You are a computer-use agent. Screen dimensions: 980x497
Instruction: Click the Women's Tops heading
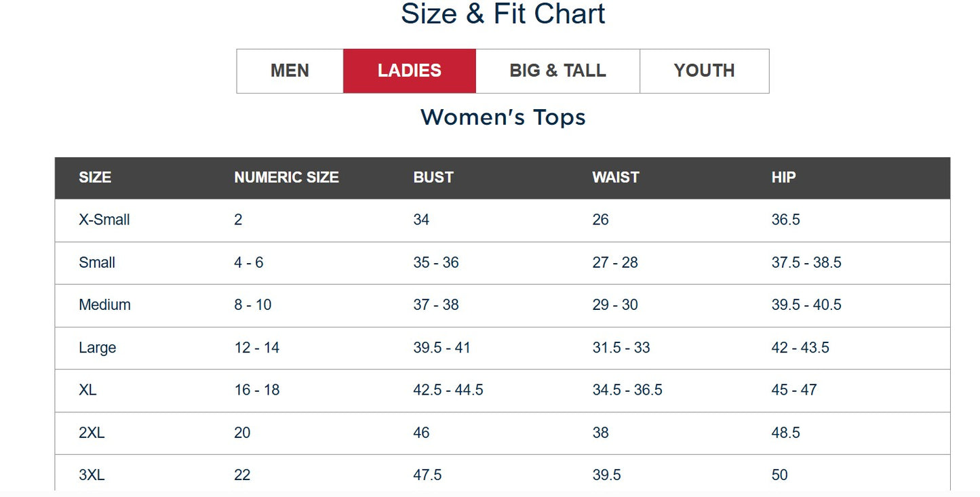click(503, 117)
